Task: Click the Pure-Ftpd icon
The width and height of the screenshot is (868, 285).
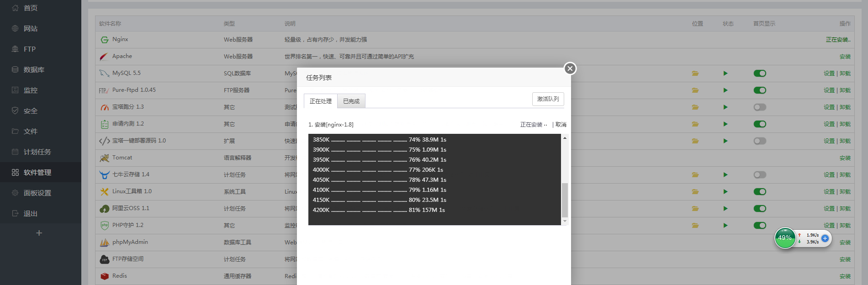Action: (x=104, y=90)
